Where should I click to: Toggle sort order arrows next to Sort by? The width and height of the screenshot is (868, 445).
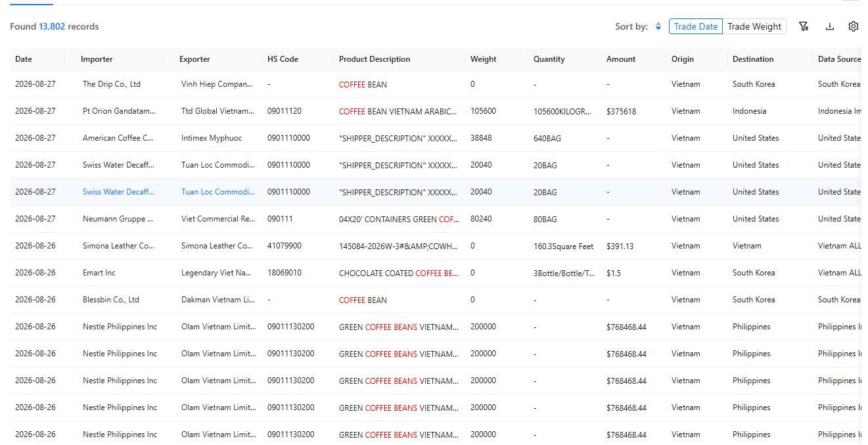pyautogui.click(x=658, y=27)
